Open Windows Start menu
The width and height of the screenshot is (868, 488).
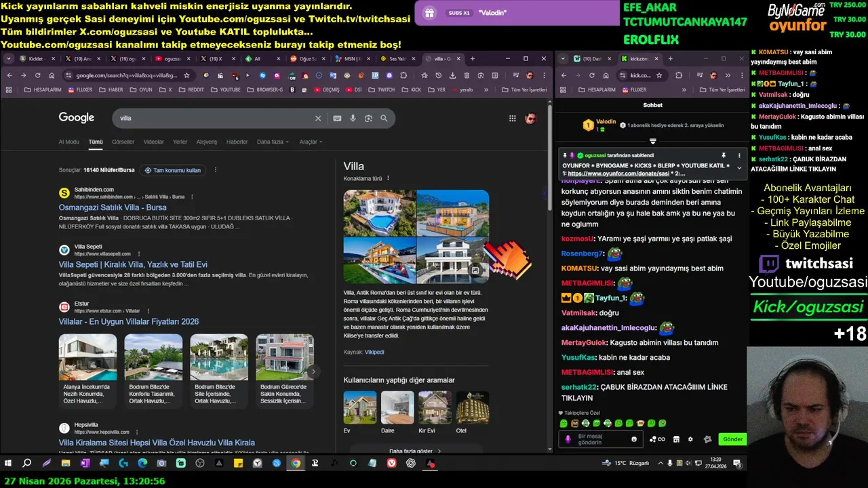click(x=8, y=464)
